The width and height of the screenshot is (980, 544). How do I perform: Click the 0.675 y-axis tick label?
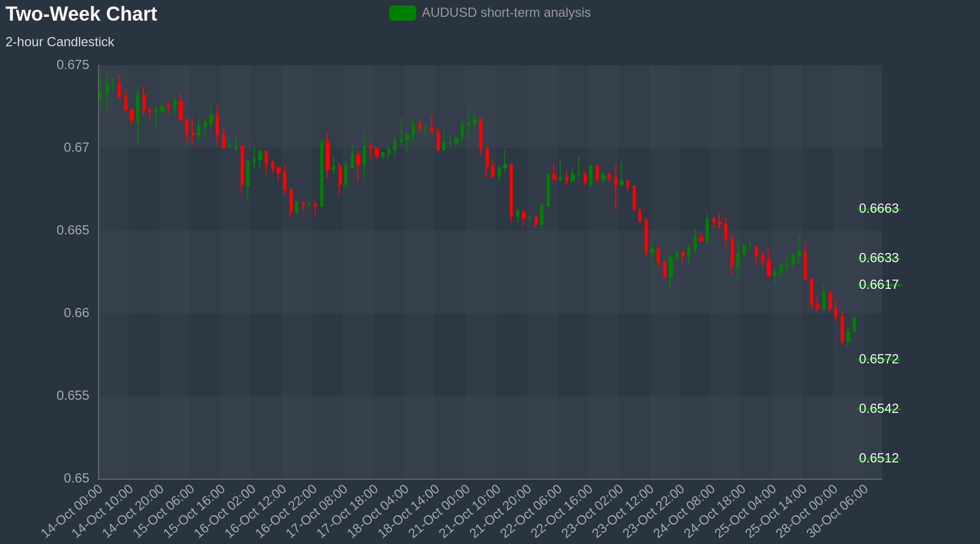pyautogui.click(x=73, y=65)
